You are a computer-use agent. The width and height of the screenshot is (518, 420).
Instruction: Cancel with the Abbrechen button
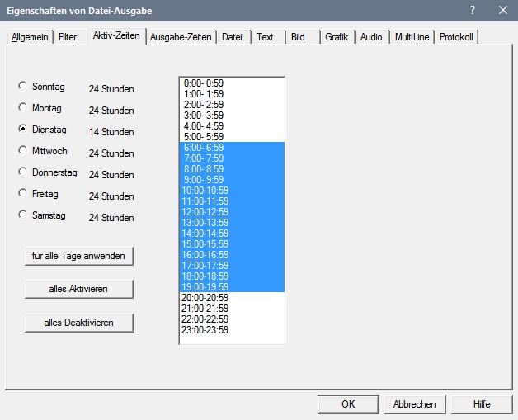(x=414, y=404)
